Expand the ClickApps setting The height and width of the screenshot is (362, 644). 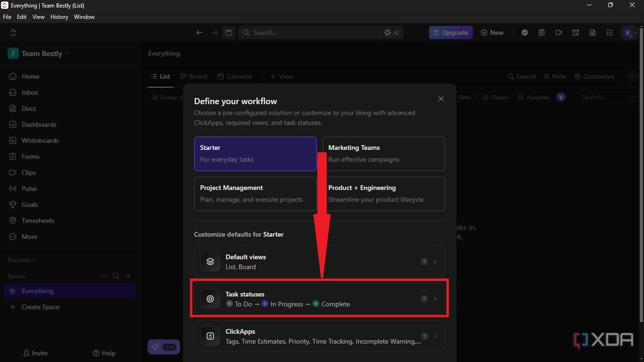[319, 336]
